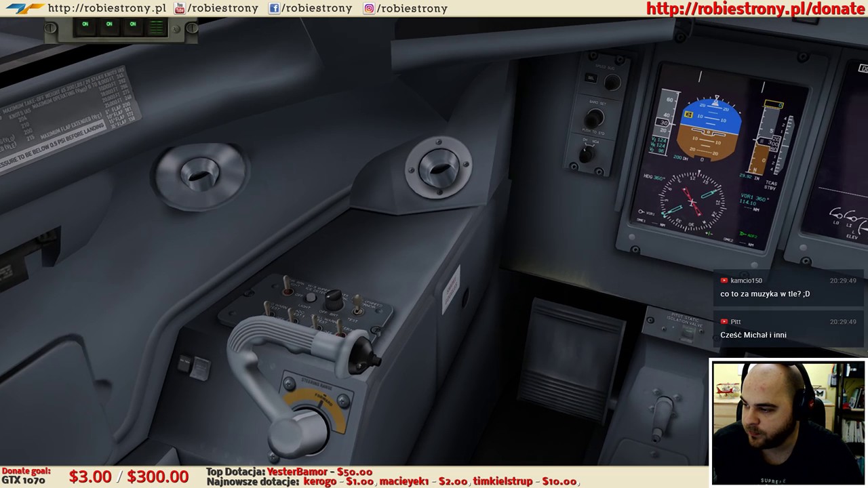Click the YouTube icon in top banner
Viewport: 868px width, 488px height.
179,8
